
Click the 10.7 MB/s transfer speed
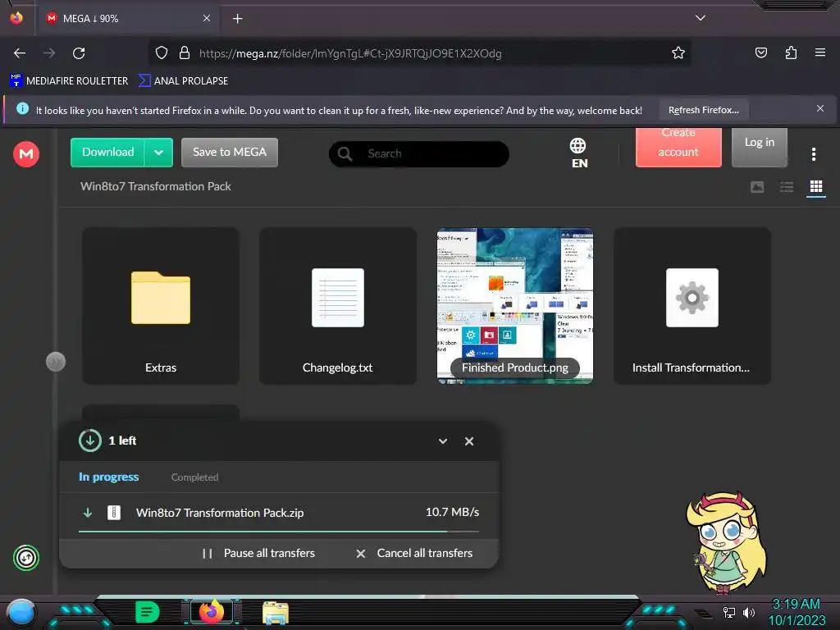[x=452, y=512]
